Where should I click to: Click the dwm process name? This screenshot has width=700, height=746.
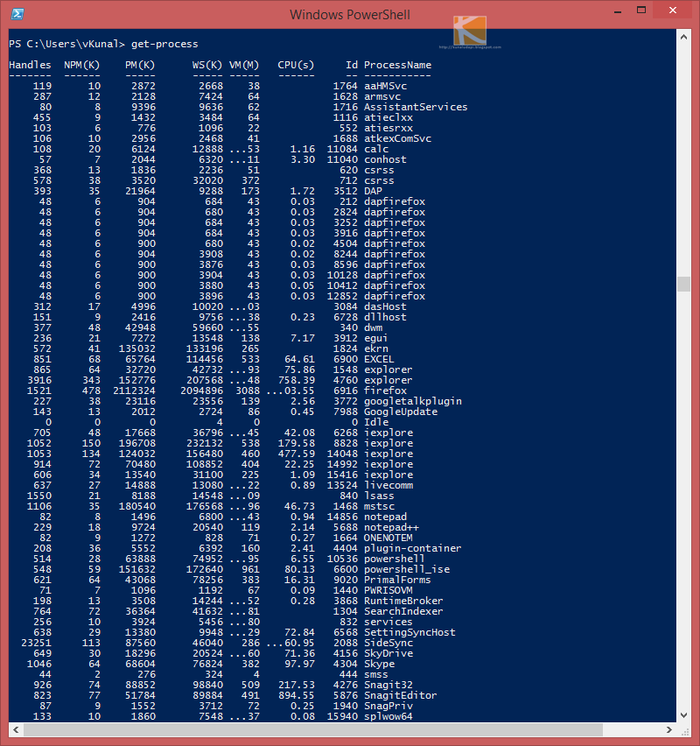coord(374,327)
